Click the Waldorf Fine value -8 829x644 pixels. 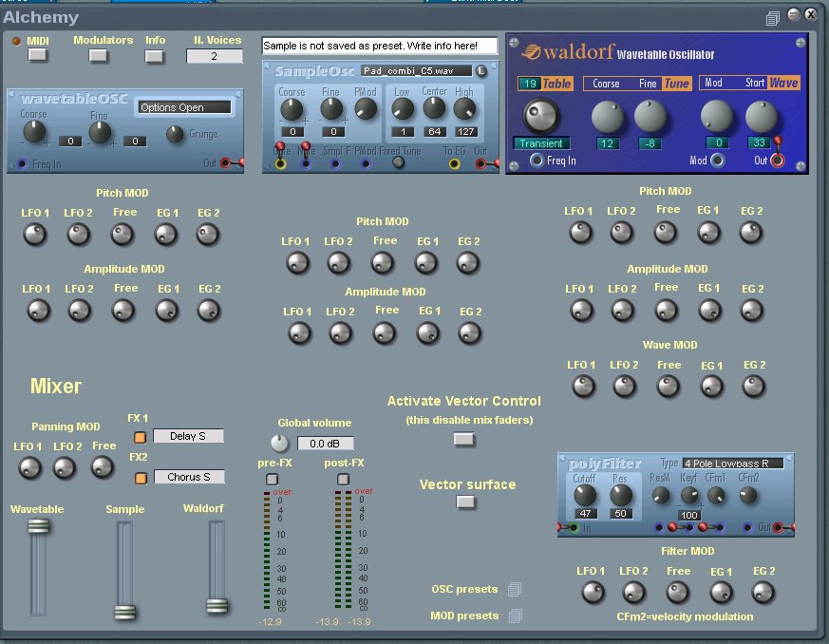tap(650, 143)
